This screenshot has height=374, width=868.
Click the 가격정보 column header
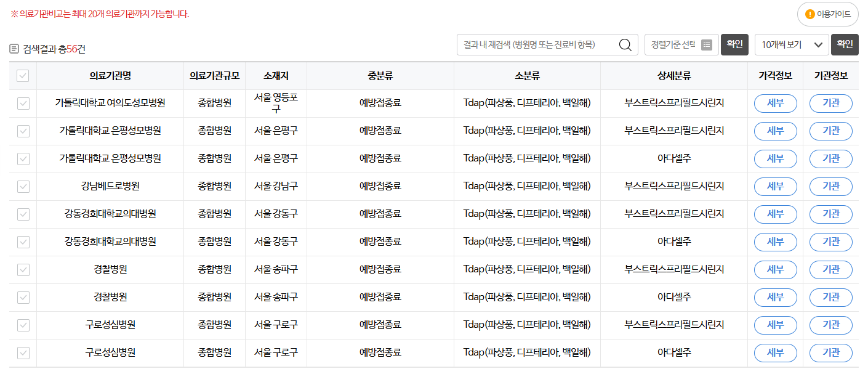[775, 76]
